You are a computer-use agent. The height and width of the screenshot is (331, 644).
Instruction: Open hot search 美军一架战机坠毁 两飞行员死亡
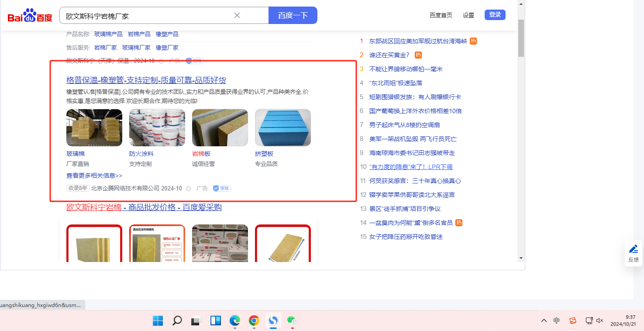pyautogui.click(x=413, y=139)
